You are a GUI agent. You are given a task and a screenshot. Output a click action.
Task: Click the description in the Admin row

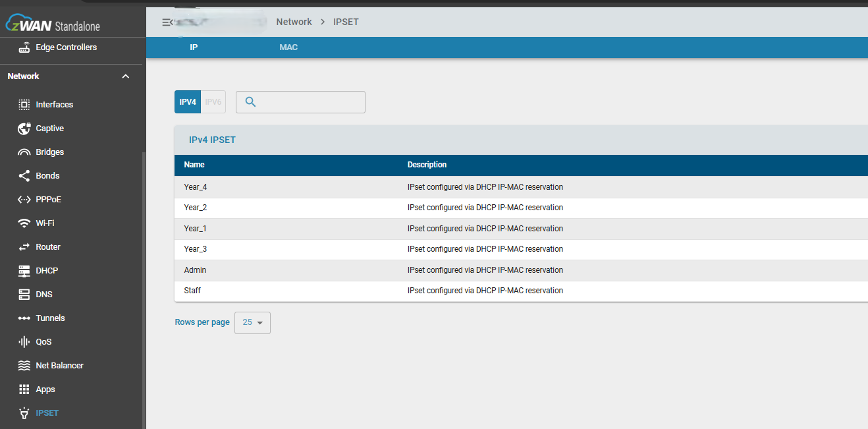point(485,270)
